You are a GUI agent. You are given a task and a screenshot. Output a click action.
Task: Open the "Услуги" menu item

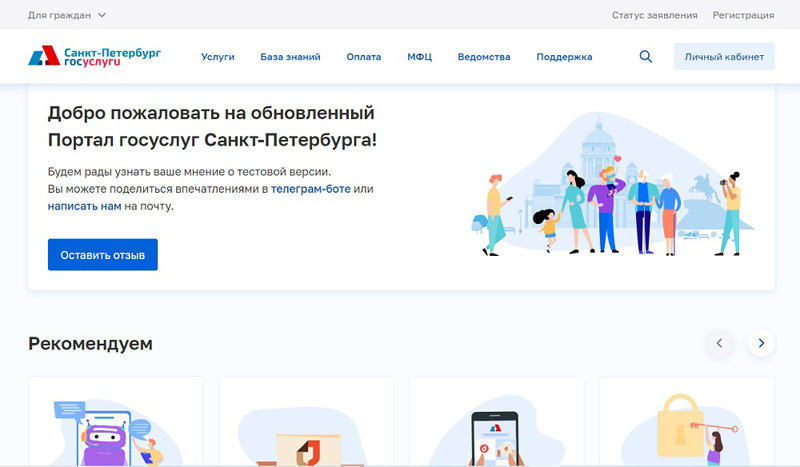point(218,57)
